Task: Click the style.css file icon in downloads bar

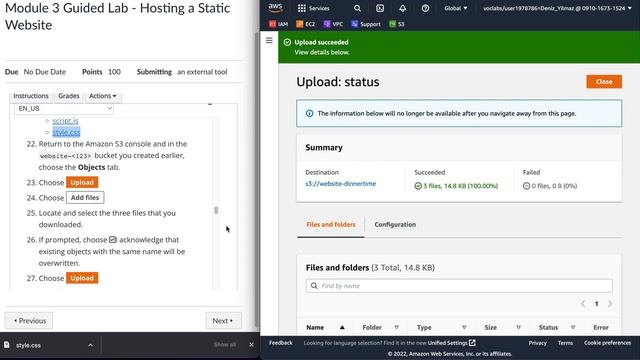Action: (x=7, y=345)
